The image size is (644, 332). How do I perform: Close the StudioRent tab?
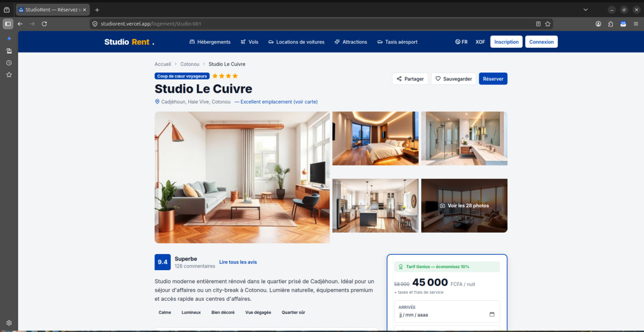coord(85,10)
